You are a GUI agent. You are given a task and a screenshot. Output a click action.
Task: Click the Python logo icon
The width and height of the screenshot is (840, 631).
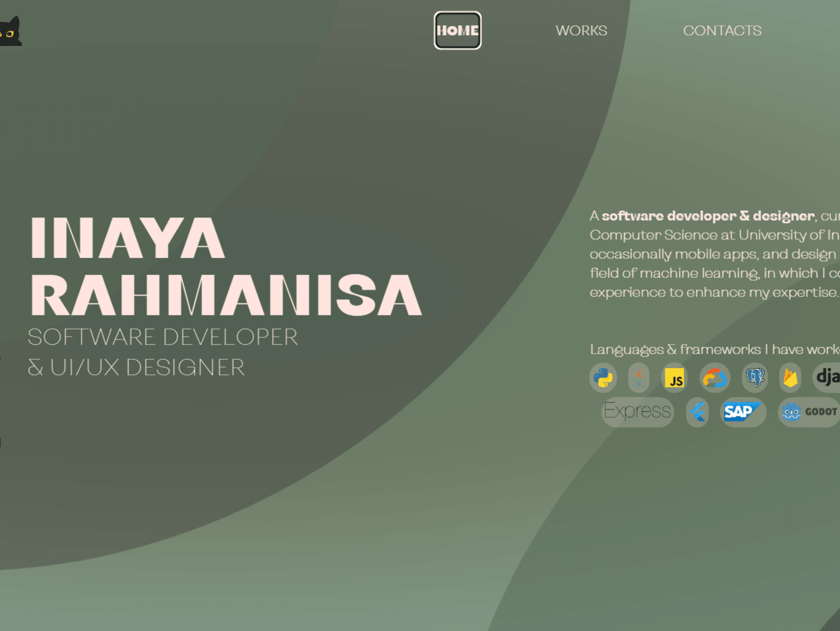(603, 377)
